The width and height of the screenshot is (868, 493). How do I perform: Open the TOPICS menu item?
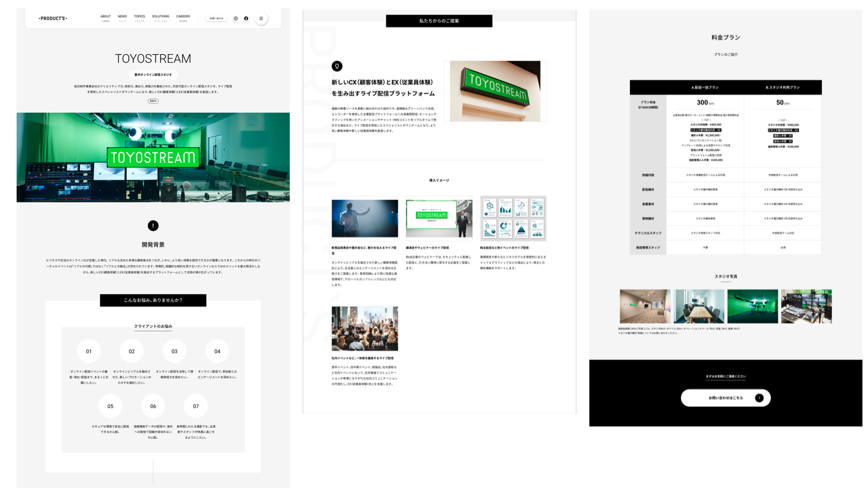click(x=140, y=18)
